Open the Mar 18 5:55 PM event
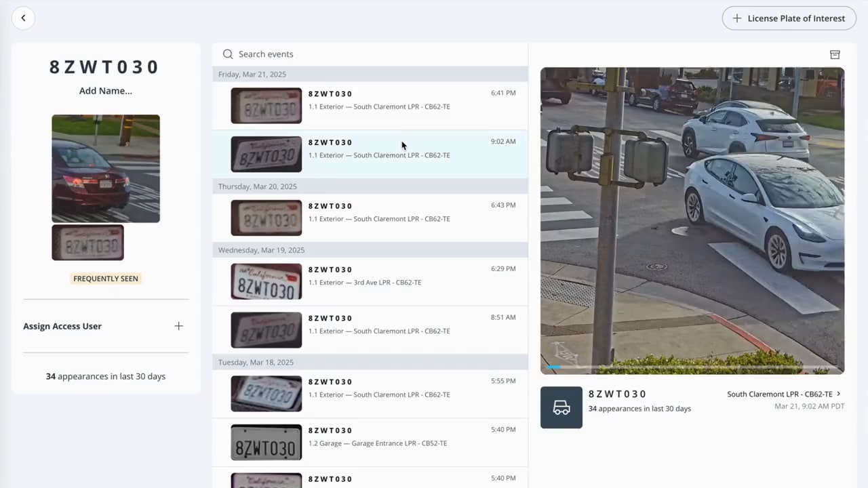The height and width of the screenshot is (488, 868). [370, 394]
